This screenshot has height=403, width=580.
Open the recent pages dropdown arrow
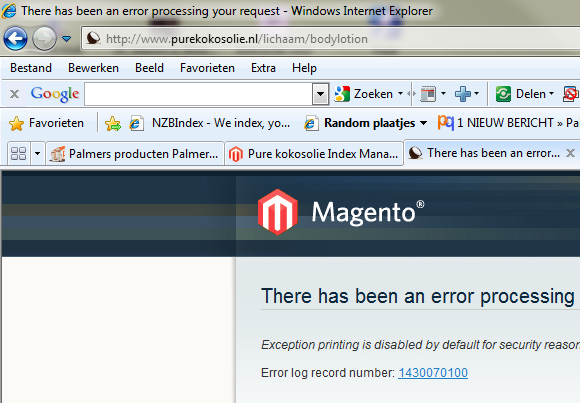pos(67,38)
